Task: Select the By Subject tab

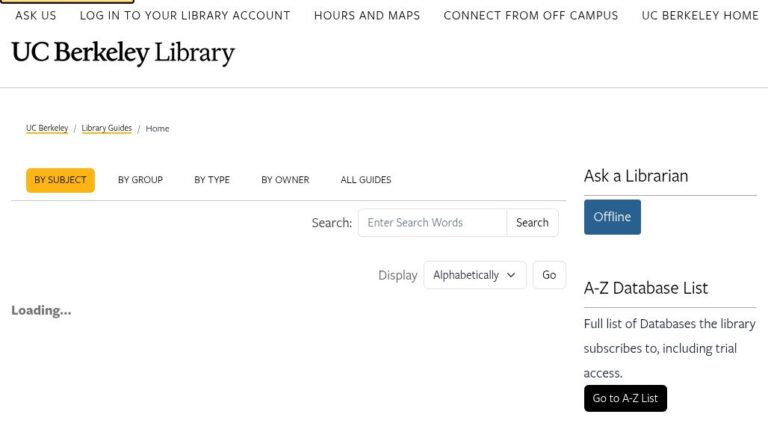Action: 60,180
